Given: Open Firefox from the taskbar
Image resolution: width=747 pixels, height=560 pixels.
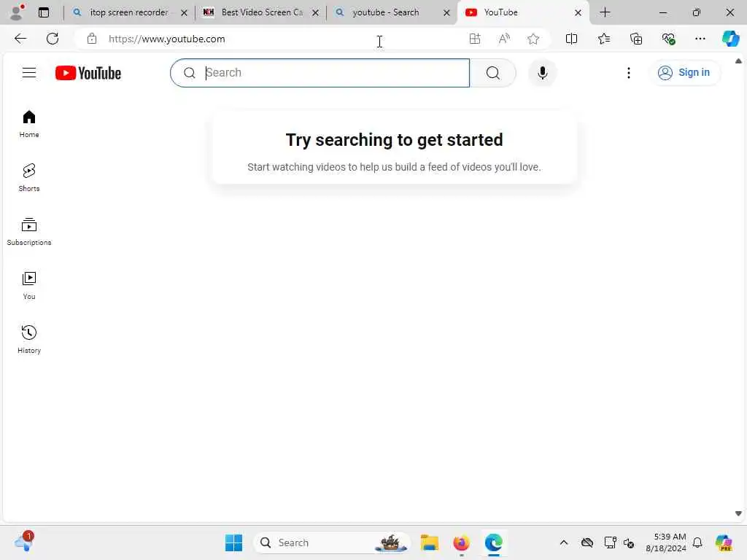Looking at the screenshot, I should tap(461, 542).
